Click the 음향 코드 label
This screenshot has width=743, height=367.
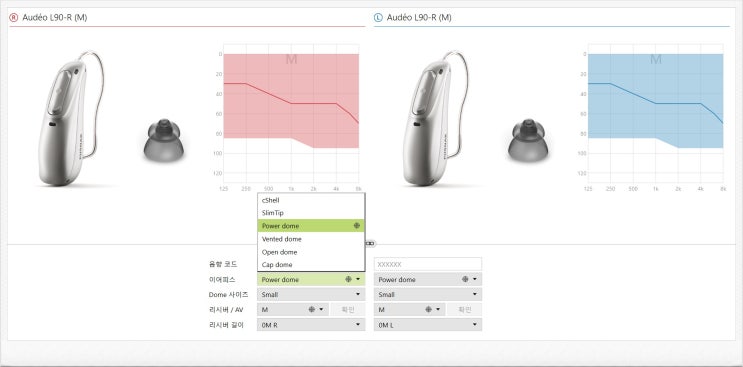click(x=223, y=264)
